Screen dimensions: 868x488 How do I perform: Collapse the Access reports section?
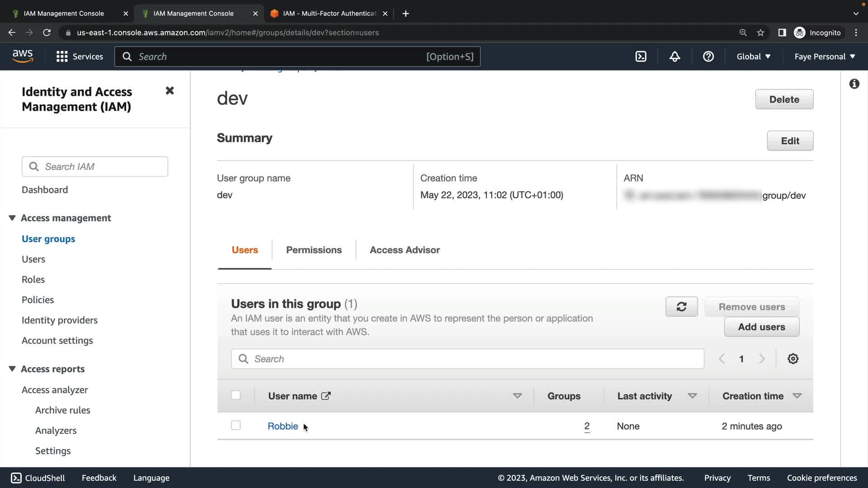pyautogui.click(x=12, y=369)
